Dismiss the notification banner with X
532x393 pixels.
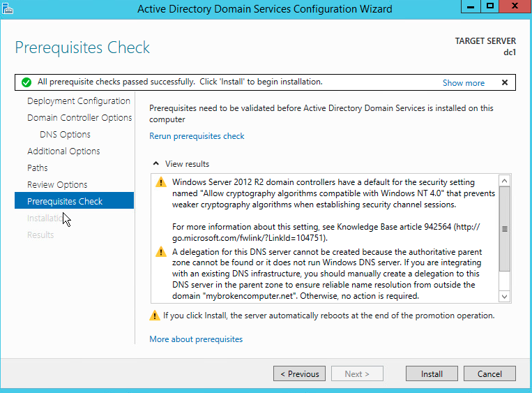pyautogui.click(x=505, y=82)
